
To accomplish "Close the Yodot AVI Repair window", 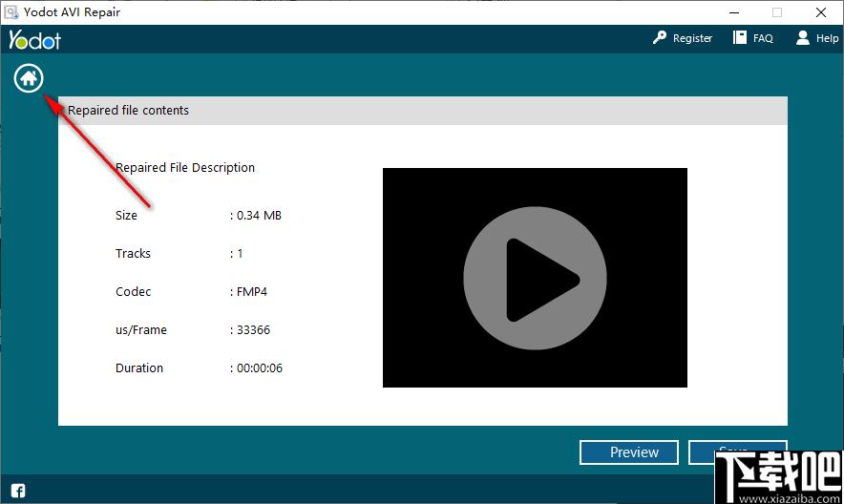I will 821,12.
